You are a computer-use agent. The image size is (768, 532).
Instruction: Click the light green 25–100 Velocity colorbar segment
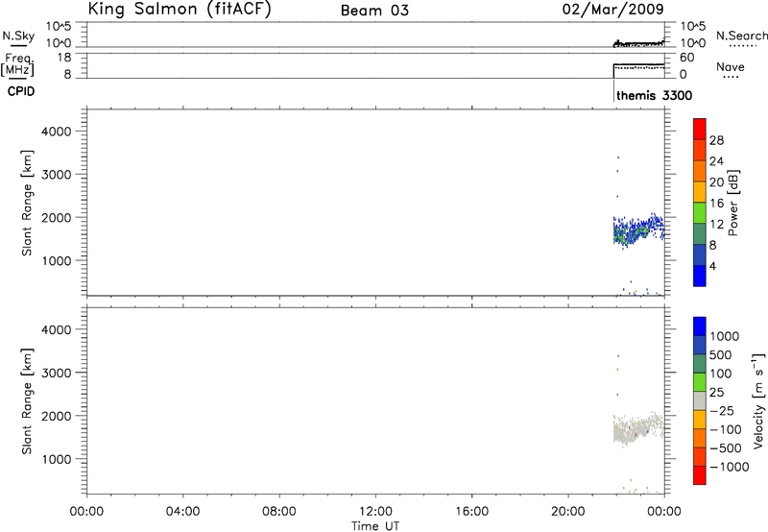[x=700, y=382]
